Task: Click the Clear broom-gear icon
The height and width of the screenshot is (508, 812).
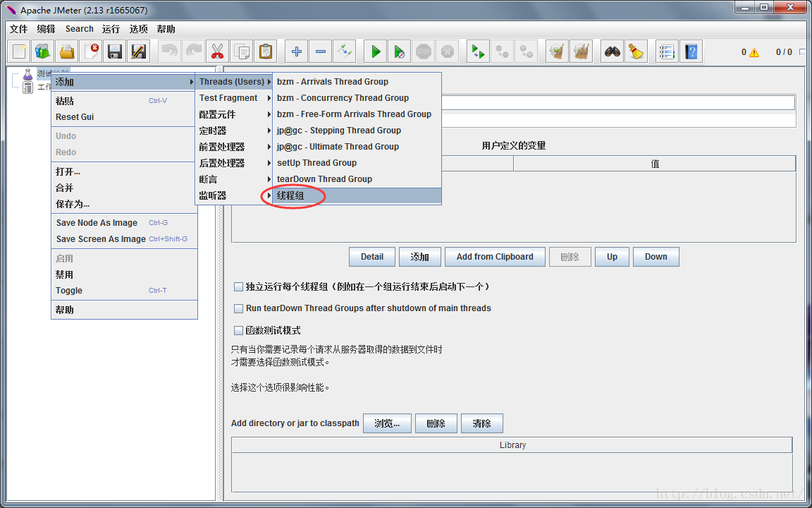Action: pyautogui.click(x=558, y=52)
